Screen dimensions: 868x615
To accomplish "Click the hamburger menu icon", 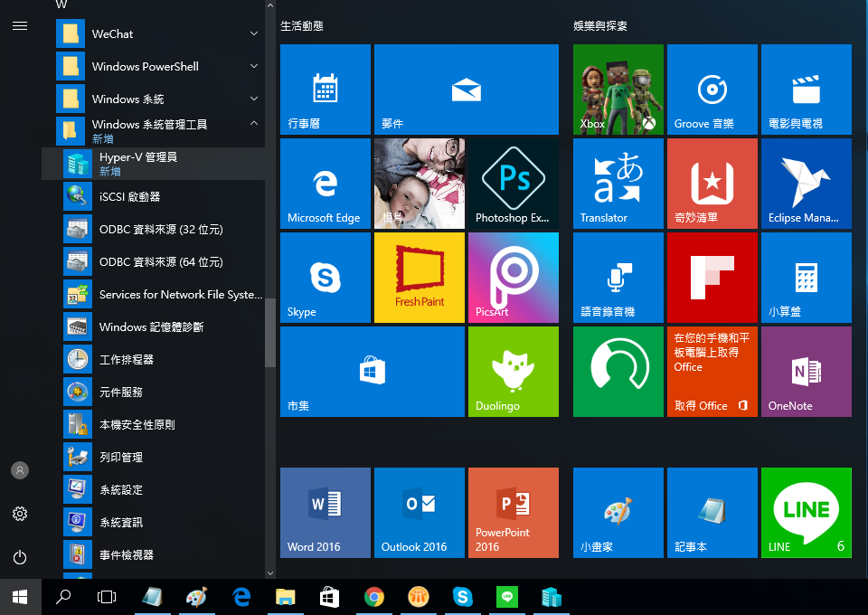I will coord(20,26).
